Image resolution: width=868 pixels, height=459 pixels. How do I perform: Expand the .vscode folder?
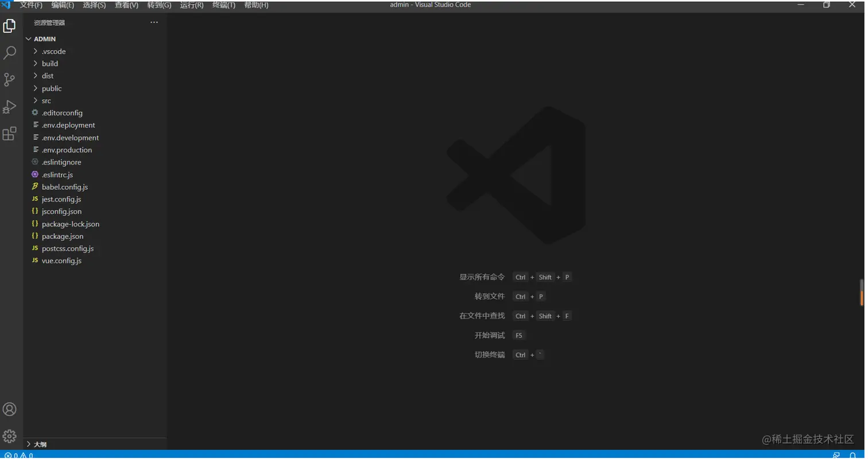95,52
